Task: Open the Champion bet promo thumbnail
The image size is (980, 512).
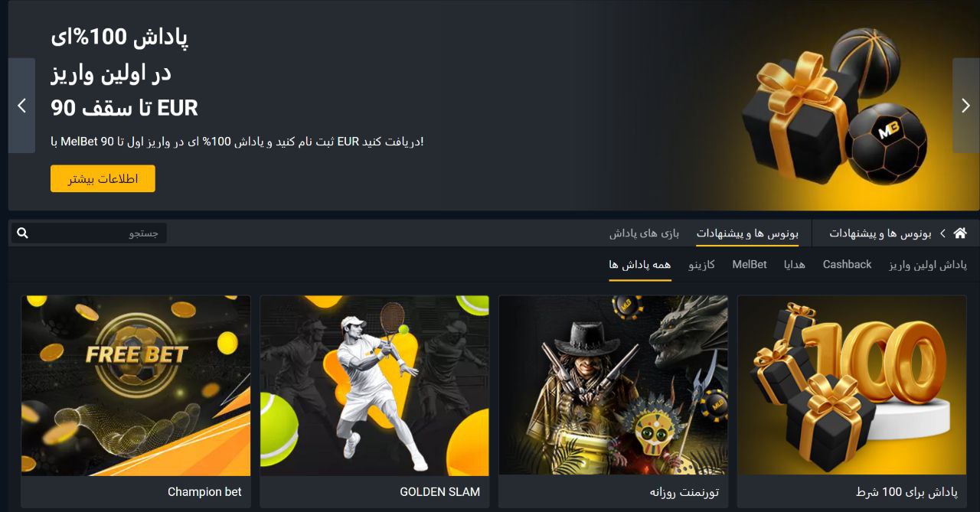Action: pos(136,386)
